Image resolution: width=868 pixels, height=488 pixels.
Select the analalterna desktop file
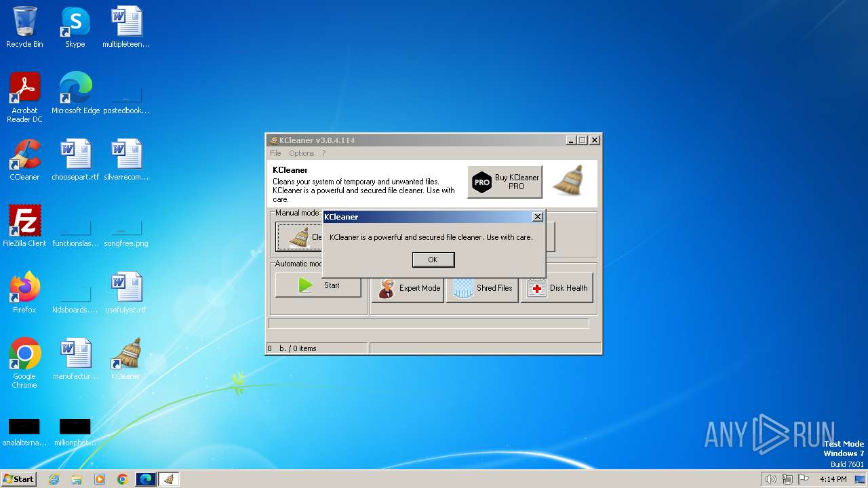24,432
